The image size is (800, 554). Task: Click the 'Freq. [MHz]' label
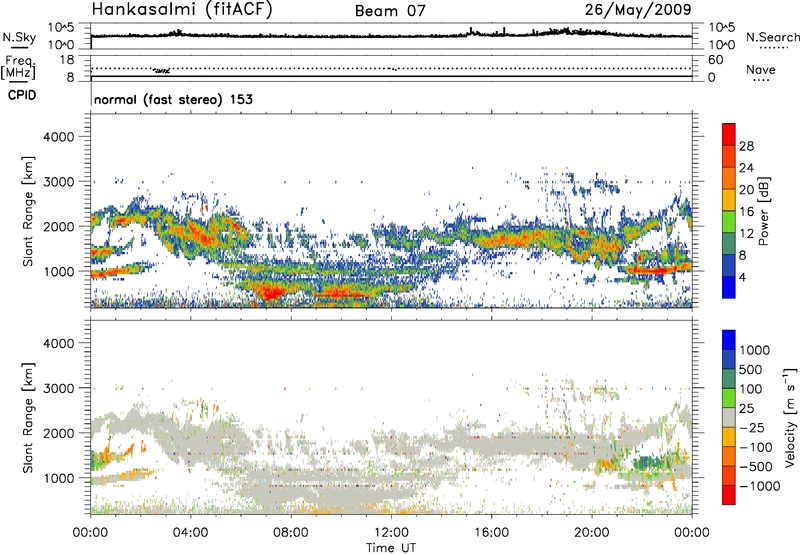(19, 67)
